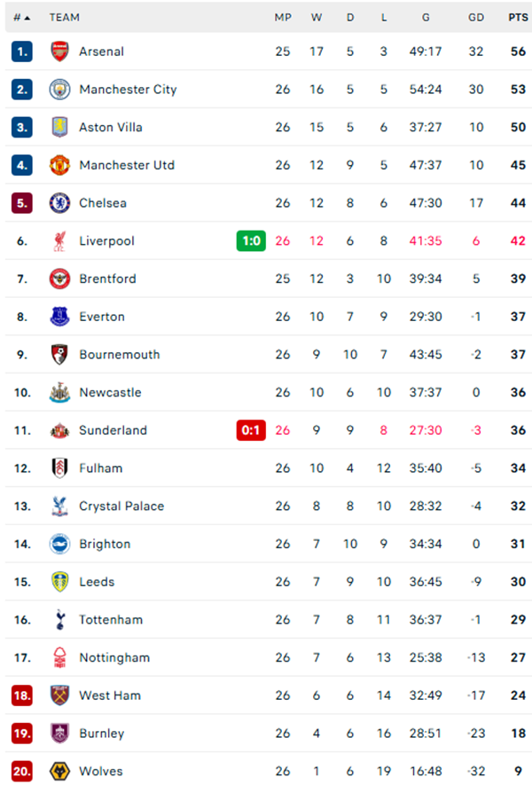Sort the table by MP column
The width and height of the screenshot is (532, 785).
[281, 17]
